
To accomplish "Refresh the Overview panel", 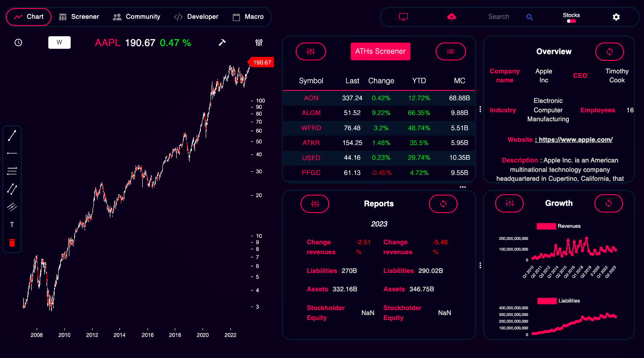I will pos(609,51).
